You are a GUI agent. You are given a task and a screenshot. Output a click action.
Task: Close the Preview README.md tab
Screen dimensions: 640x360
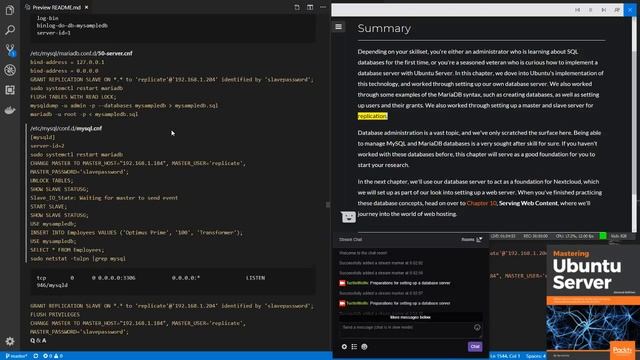[x=87, y=7]
